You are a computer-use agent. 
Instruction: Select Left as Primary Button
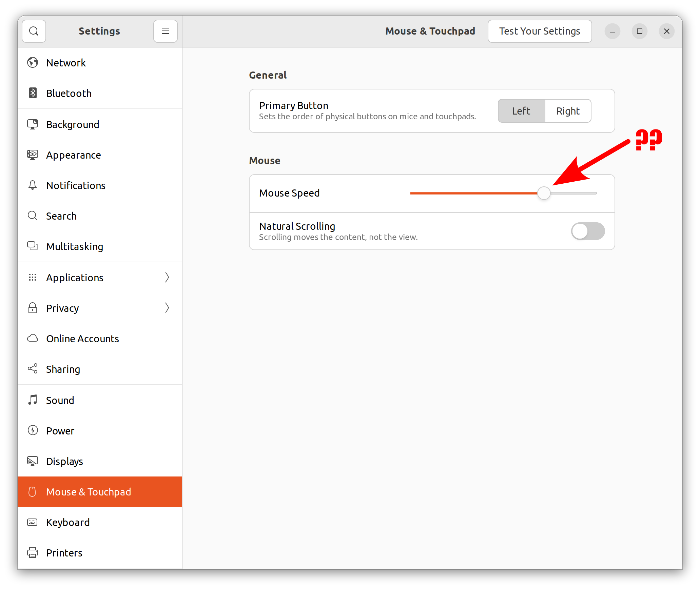pyautogui.click(x=521, y=110)
